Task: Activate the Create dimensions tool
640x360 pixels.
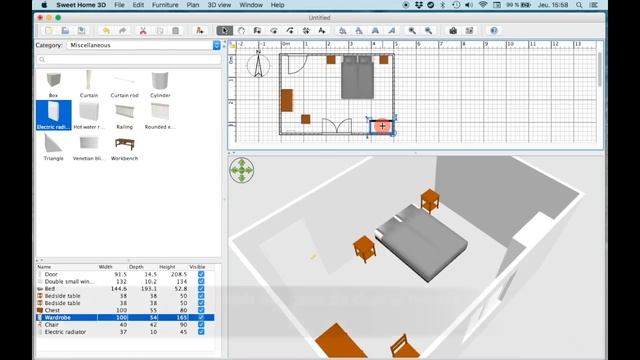Action: tap(306, 31)
